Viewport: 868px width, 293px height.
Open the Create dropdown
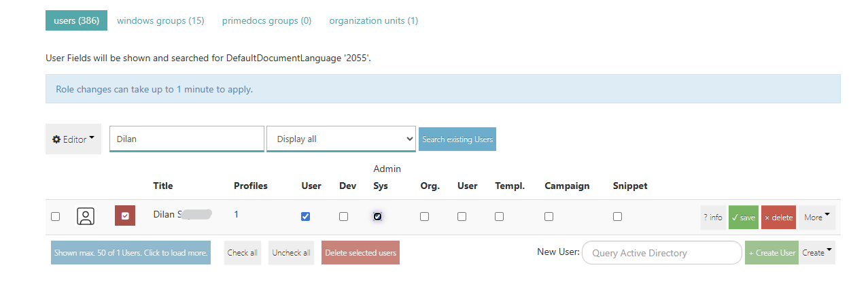(817, 252)
